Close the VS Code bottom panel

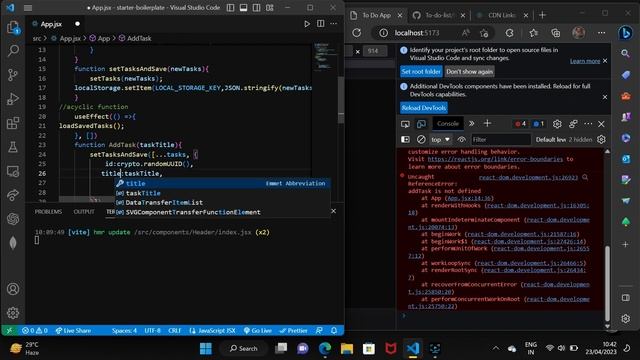pyautogui.click(x=333, y=211)
